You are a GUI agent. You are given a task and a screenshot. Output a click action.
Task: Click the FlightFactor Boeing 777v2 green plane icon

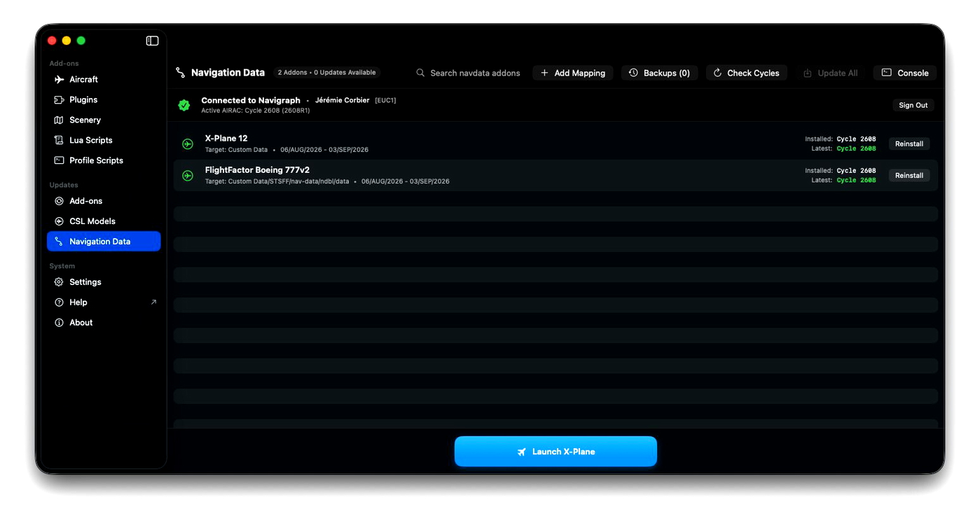point(188,176)
